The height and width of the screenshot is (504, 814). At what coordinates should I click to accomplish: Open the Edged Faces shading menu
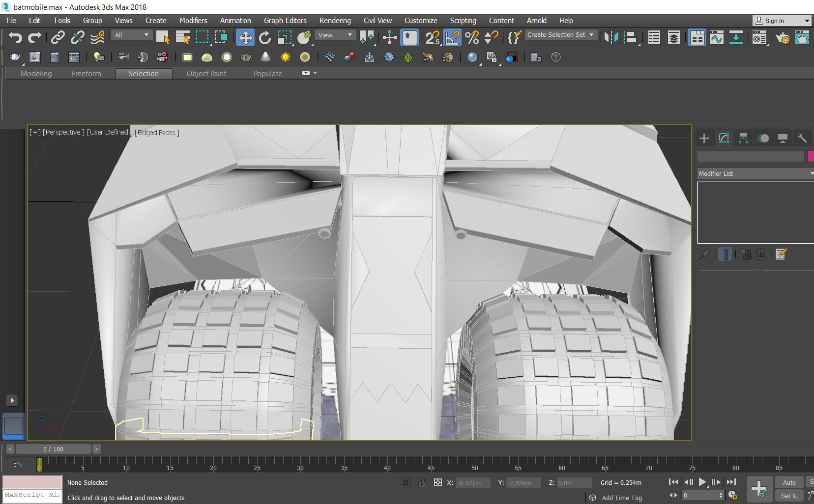coord(157,132)
